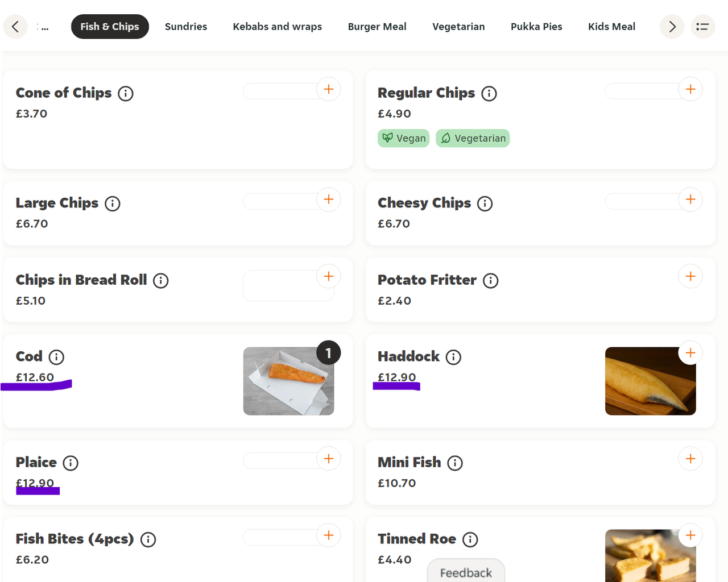Show Cheesy Chips info details
Screen dimensions: 728x582
coord(485,203)
